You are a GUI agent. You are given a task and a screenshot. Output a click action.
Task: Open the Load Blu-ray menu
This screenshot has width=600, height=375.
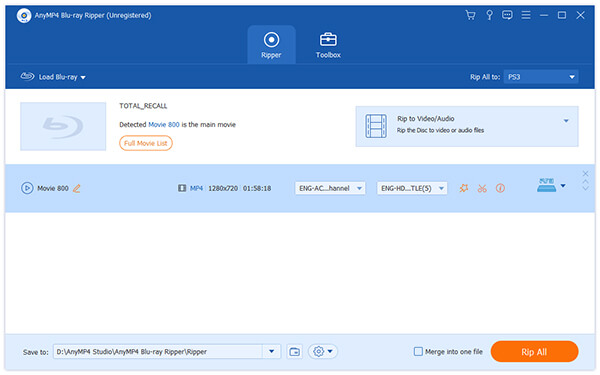click(53, 77)
